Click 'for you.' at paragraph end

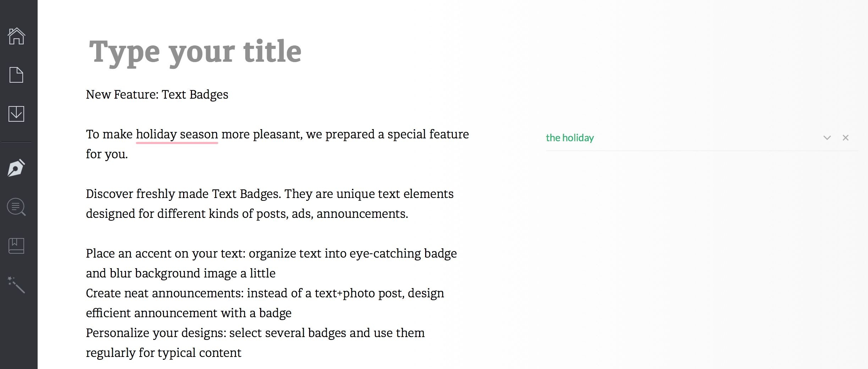[107, 154]
